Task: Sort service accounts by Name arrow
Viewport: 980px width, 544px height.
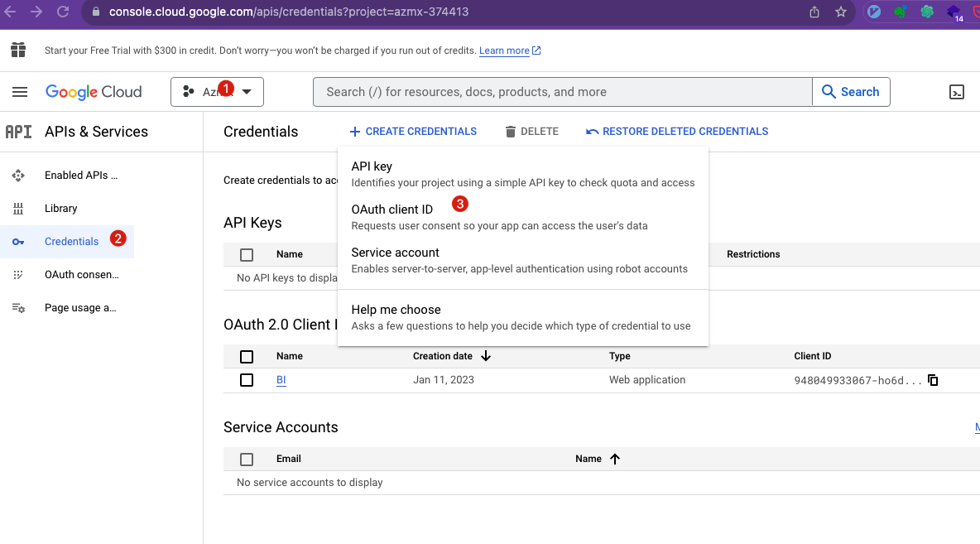Action: [614, 459]
